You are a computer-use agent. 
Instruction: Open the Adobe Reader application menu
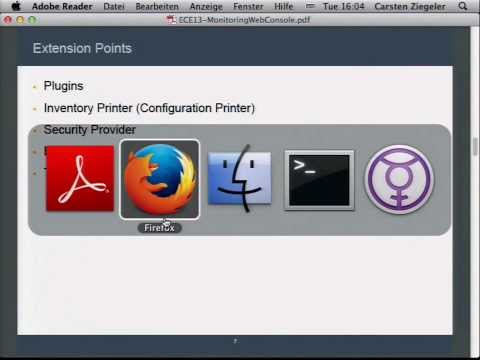click(x=62, y=6)
